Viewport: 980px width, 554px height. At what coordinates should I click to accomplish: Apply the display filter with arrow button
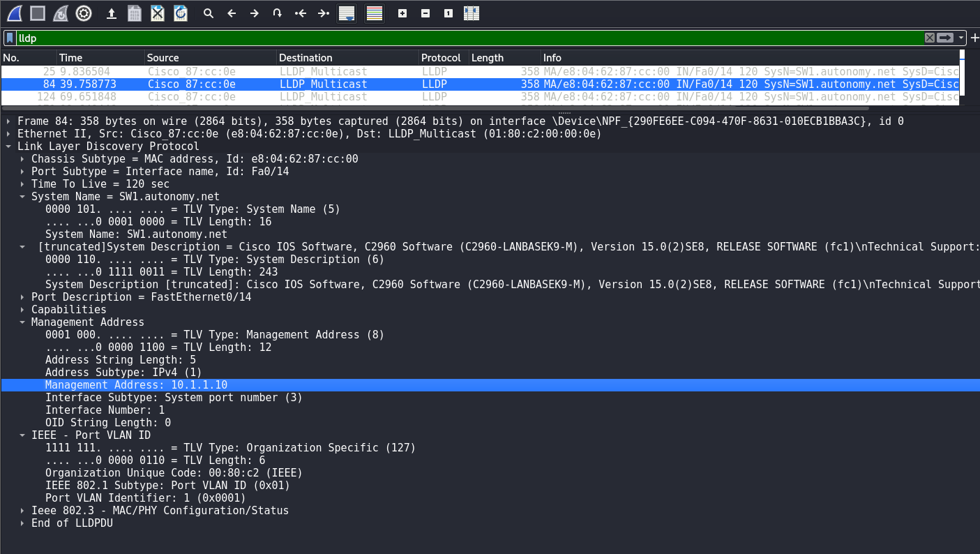tap(945, 38)
